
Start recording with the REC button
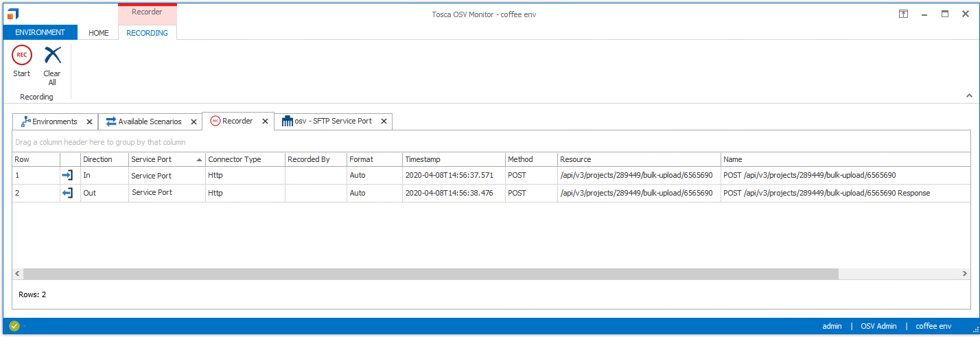pyautogui.click(x=22, y=56)
